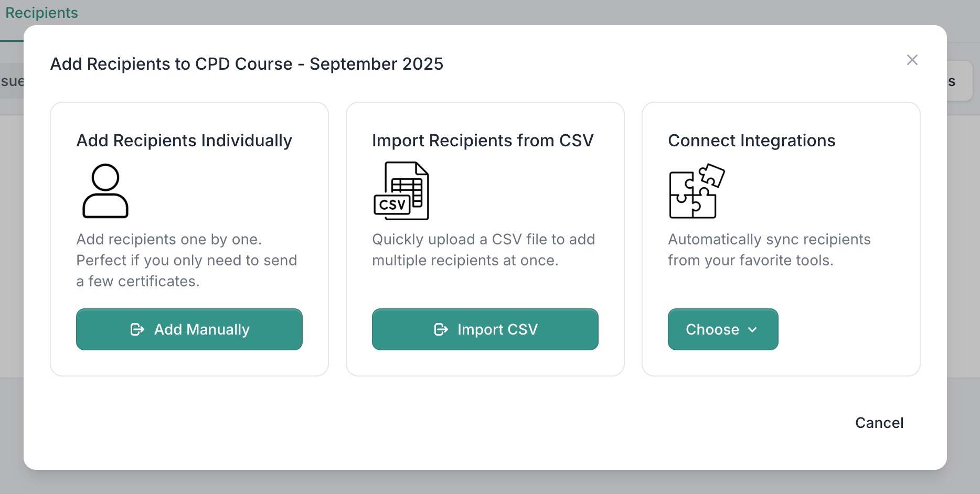Open the Choose integrations dropdown
This screenshot has width=980, height=494.
pyautogui.click(x=722, y=329)
